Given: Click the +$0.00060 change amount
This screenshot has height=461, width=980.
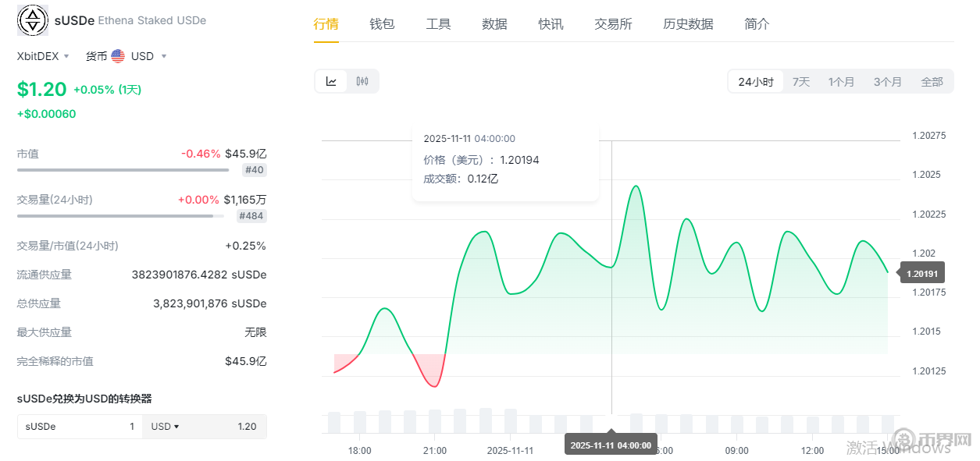Looking at the screenshot, I should [x=47, y=114].
